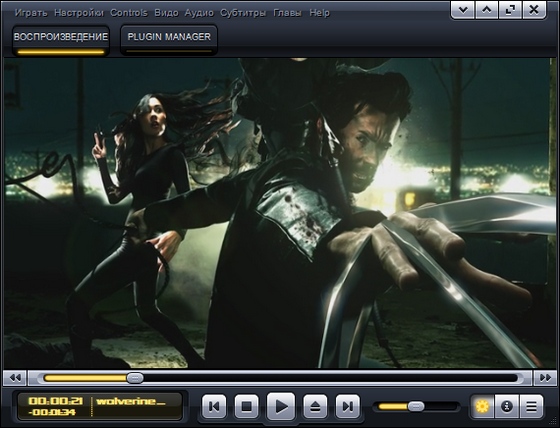This screenshot has width=560, height=428.
Task: Click the seek bar position handle
Action: coord(135,378)
